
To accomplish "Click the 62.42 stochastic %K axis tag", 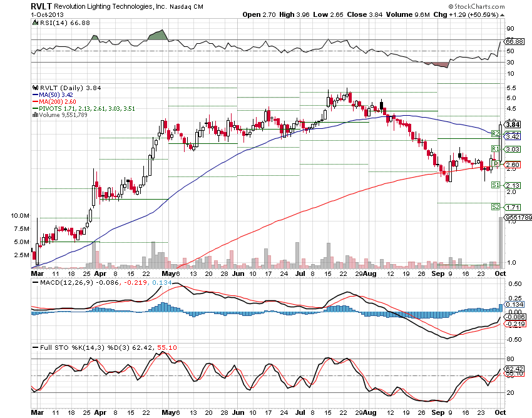I will pyautogui.click(x=514, y=369).
